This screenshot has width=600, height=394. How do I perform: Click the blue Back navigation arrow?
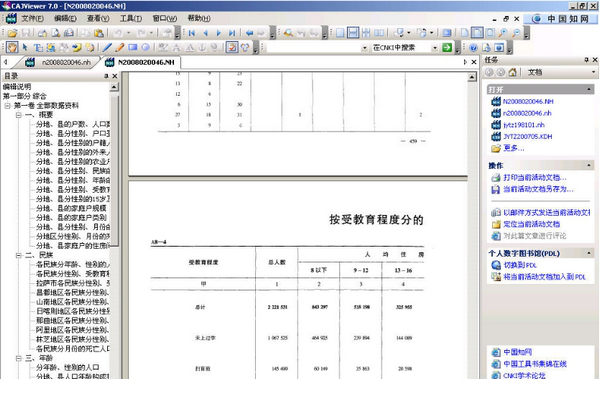point(249,33)
